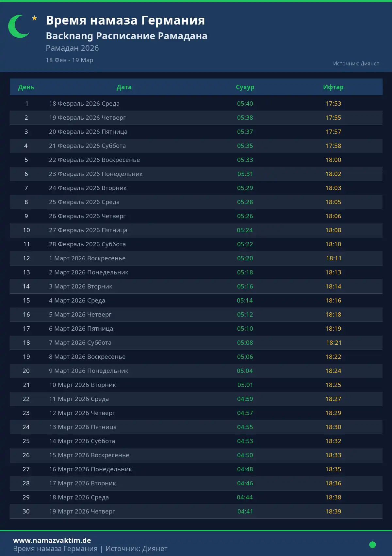Viewport: 392px width, 556px height.
Task: Click the 'Источник: Диянет' header text
Action: (x=356, y=63)
